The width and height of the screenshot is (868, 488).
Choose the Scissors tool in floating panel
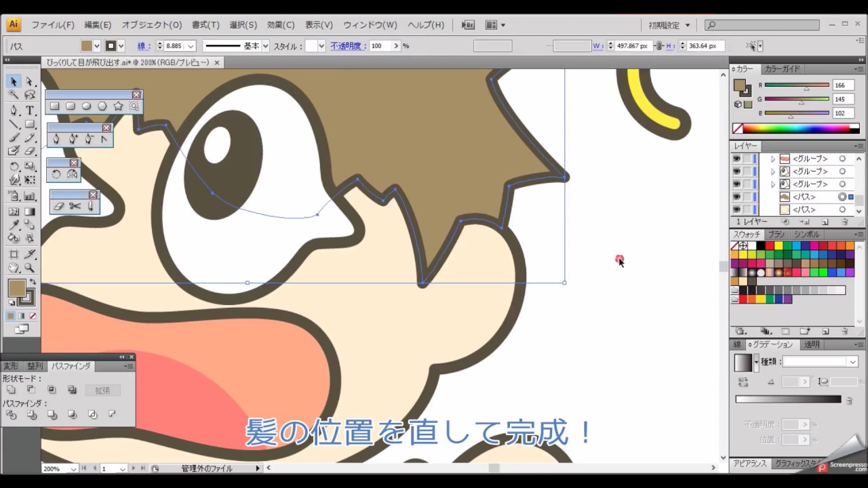tap(75, 205)
